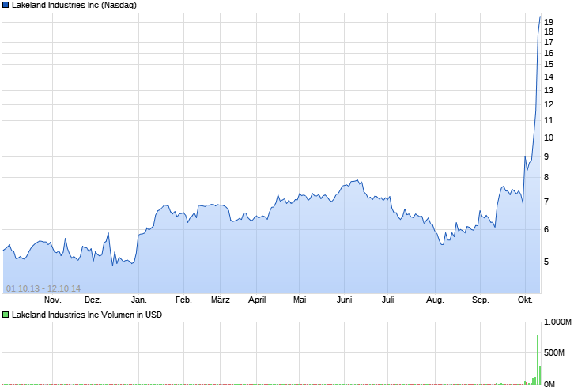This screenshot has width=574, height=392.
Task: Click the 'April' month axis label
Action: tap(257, 300)
